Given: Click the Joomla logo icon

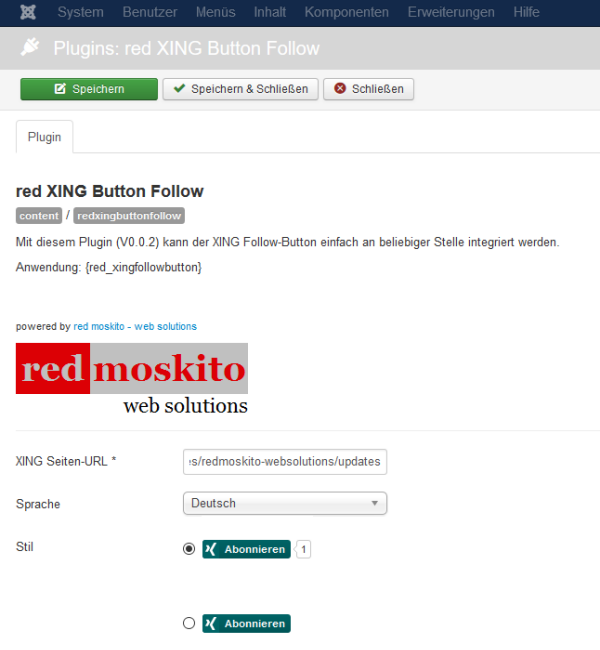Looking at the screenshot, I should click(x=28, y=13).
